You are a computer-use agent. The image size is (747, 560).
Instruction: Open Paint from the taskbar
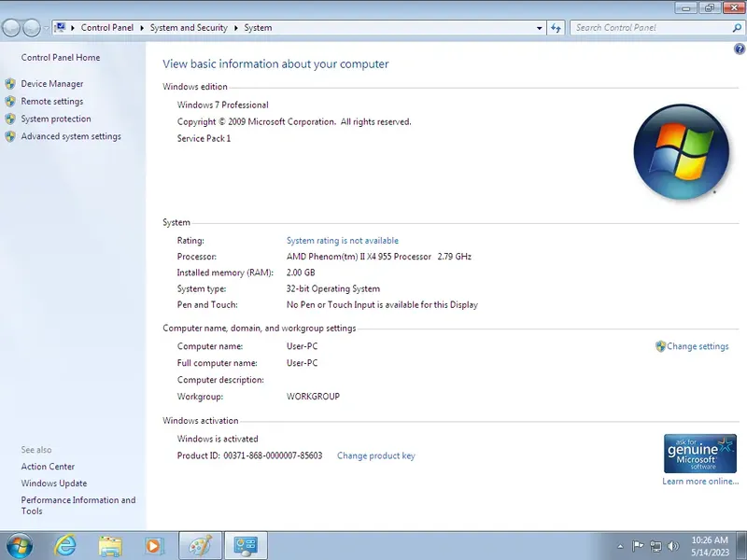tap(199, 545)
